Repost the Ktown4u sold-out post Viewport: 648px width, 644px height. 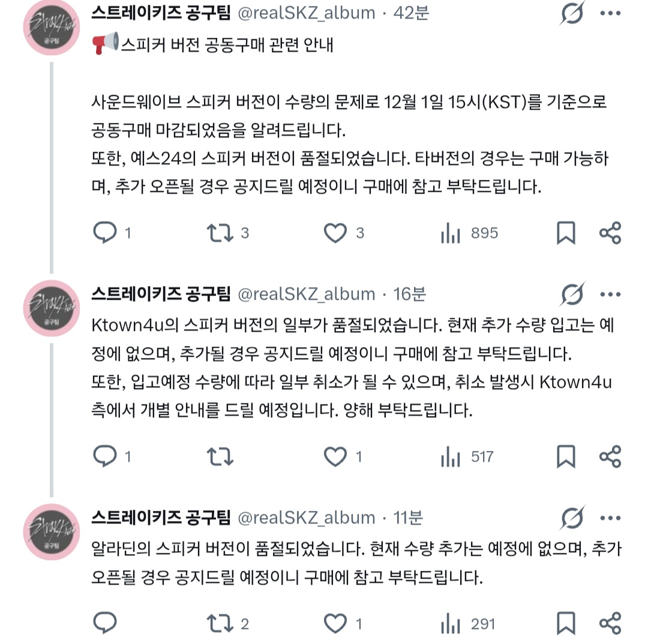tap(220, 457)
